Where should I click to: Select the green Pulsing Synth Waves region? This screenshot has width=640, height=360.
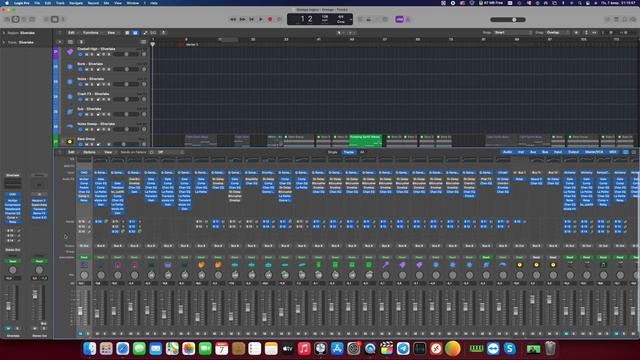(365, 140)
